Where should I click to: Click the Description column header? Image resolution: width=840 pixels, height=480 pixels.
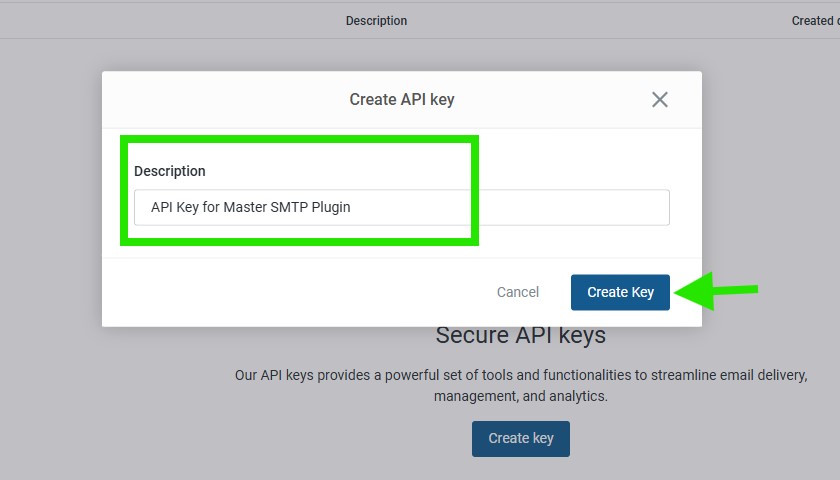[376, 20]
